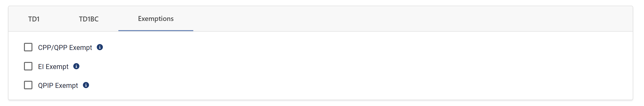Tick the CPP/QPP Exempt checkbox
Image resolution: width=644 pixels, height=106 pixels.
coord(28,47)
